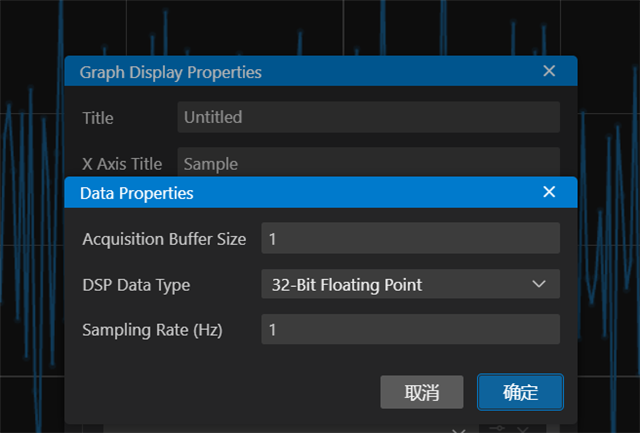Close the Graph Display Properties dialog

pyautogui.click(x=549, y=71)
